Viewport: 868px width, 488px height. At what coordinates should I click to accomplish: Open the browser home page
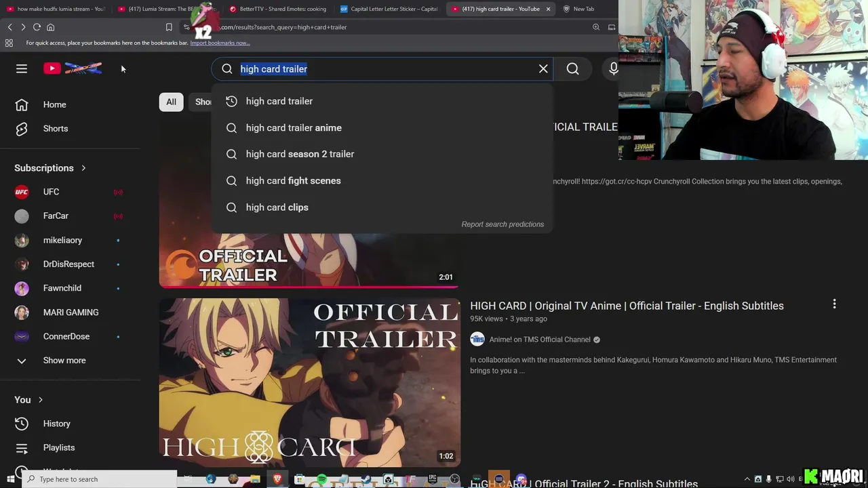pos(50,27)
